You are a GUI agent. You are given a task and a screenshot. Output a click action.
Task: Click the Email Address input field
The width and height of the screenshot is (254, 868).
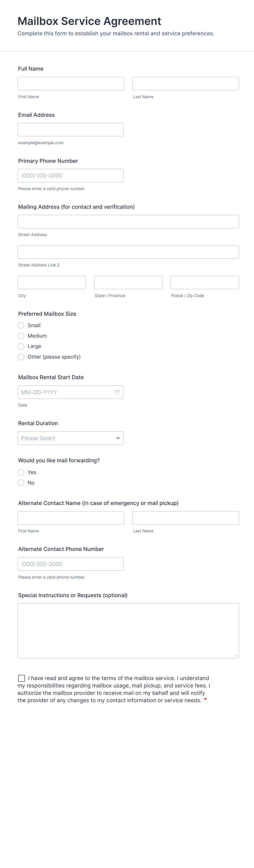(70, 130)
